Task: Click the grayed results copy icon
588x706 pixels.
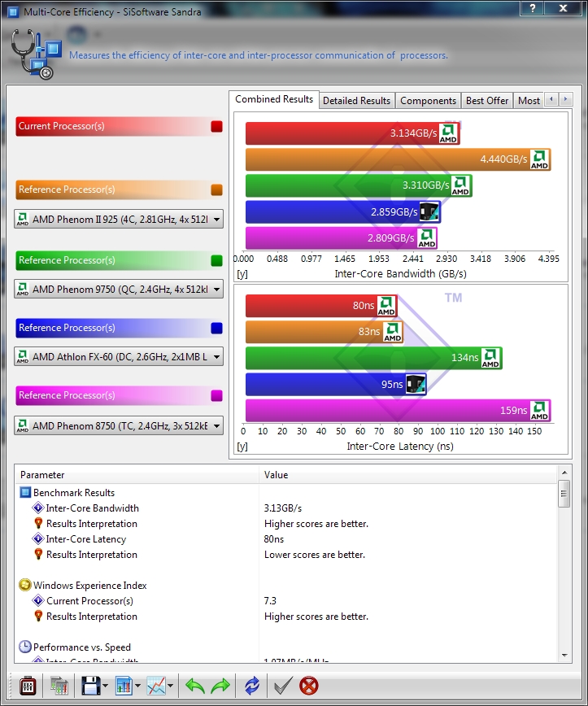Action: [59, 686]
